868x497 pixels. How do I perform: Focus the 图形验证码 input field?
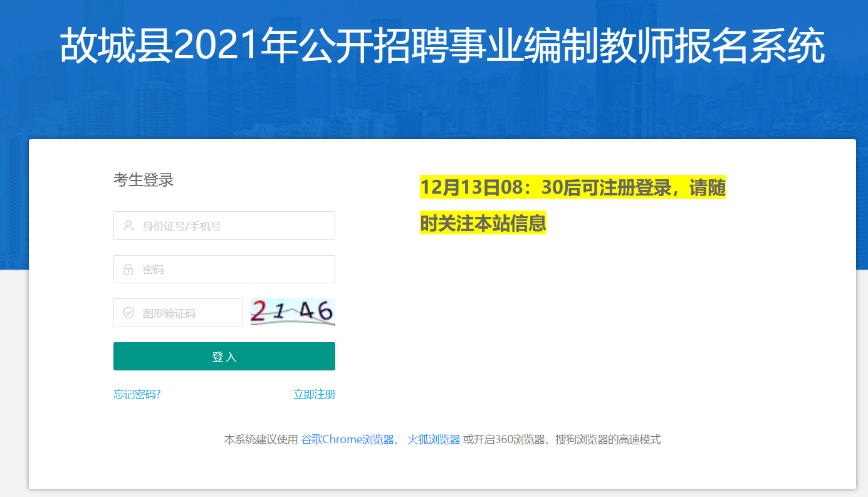[178, 313]
